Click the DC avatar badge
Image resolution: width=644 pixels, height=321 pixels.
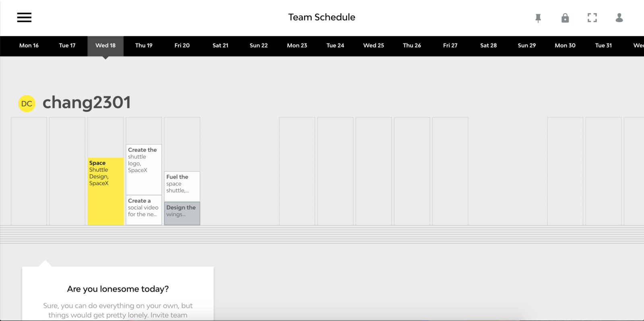pyautogui.click(x=27, y=103)
